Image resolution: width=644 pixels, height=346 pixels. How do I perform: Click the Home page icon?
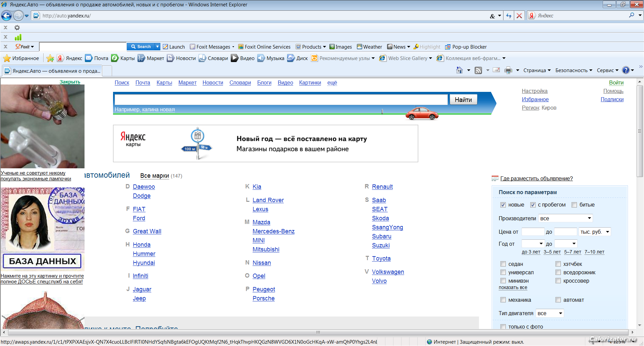[460, 70]
